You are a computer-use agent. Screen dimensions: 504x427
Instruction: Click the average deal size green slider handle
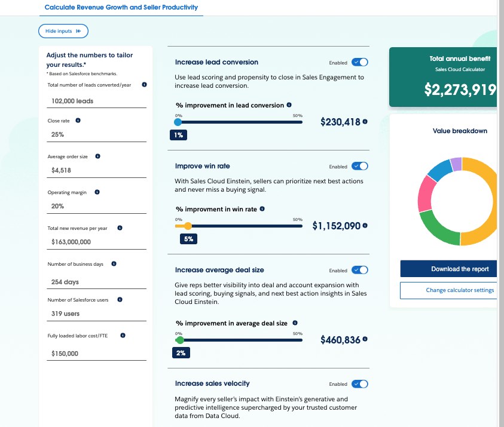181,340
